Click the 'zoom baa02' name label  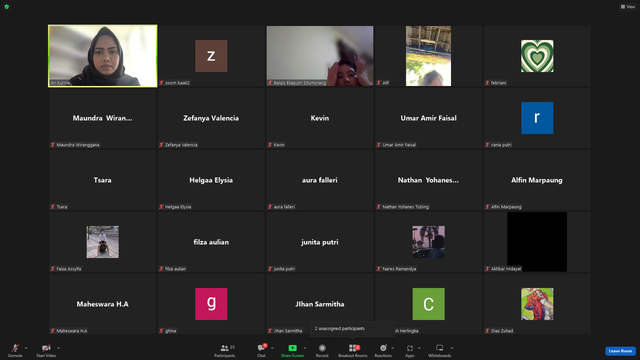click(x=177, y=83)
